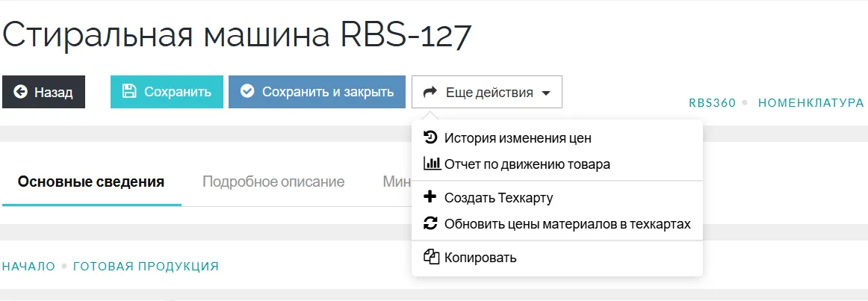Click the floppy disk icon on Сохранить
Image resolution: width=868 pixels, height=301 pixels.
(x=129, y=92)
